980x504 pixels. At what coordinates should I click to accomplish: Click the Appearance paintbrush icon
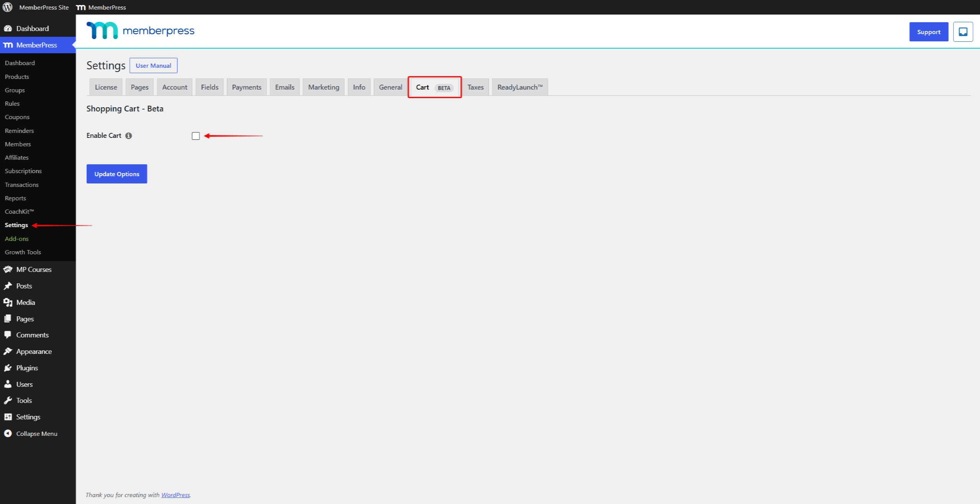tap(8, 351)
